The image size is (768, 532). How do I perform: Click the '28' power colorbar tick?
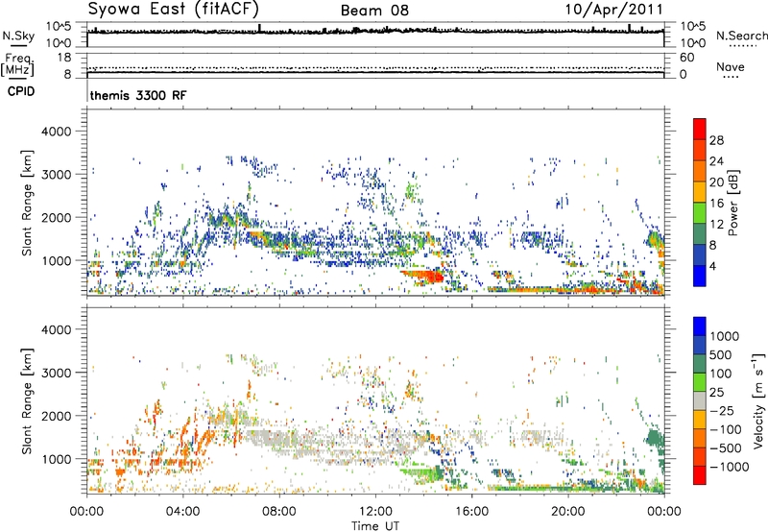716,140
